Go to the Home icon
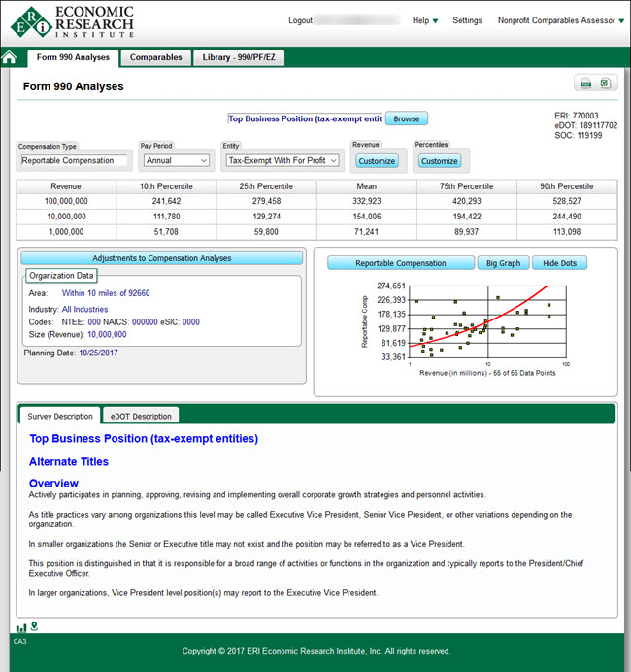 10,58
